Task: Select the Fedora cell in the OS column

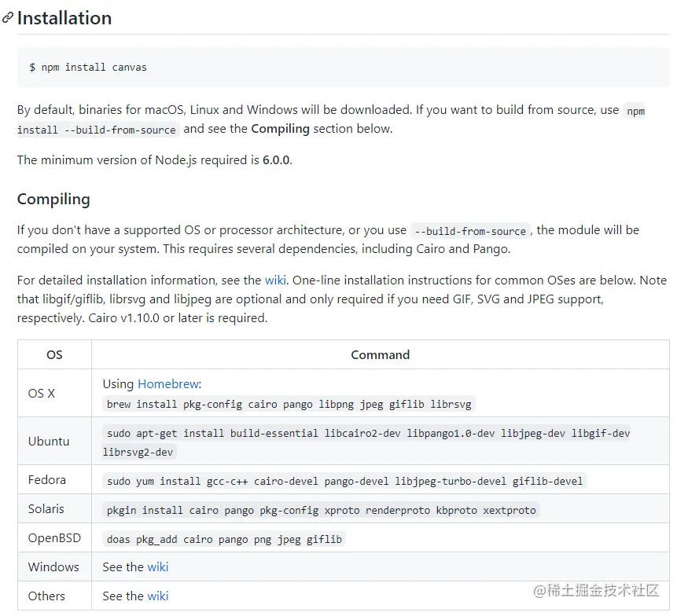Action: [47, 479]
